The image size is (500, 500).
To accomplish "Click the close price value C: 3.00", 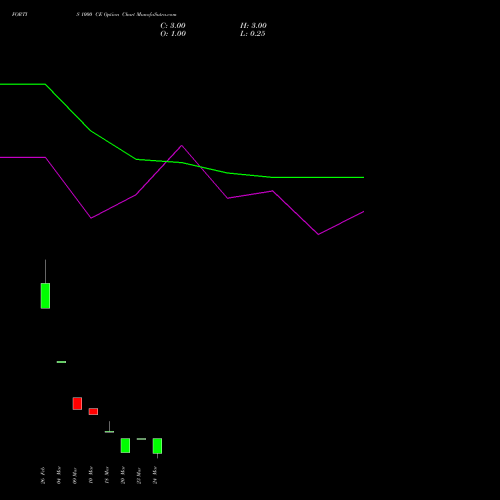I will click(173, 26).
